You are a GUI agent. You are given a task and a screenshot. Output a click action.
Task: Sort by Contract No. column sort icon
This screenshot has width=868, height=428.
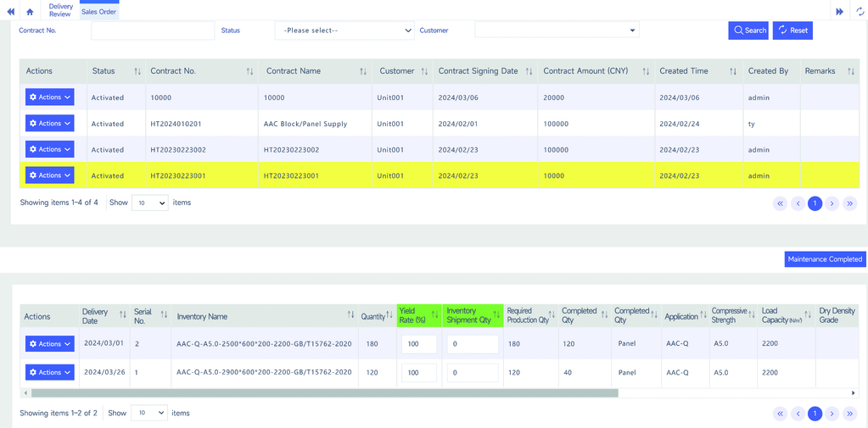coord(249,71)
